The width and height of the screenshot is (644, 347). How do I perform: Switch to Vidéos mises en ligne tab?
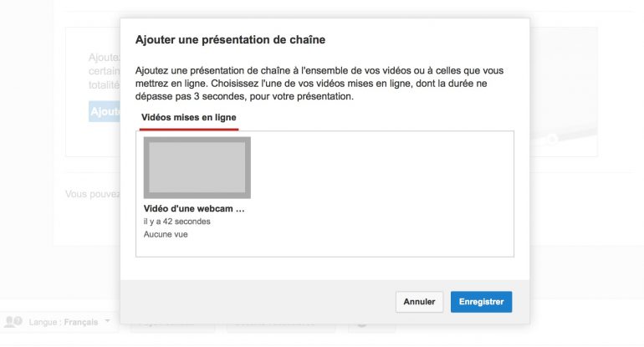pyautogui.click(x=188, y=118)
